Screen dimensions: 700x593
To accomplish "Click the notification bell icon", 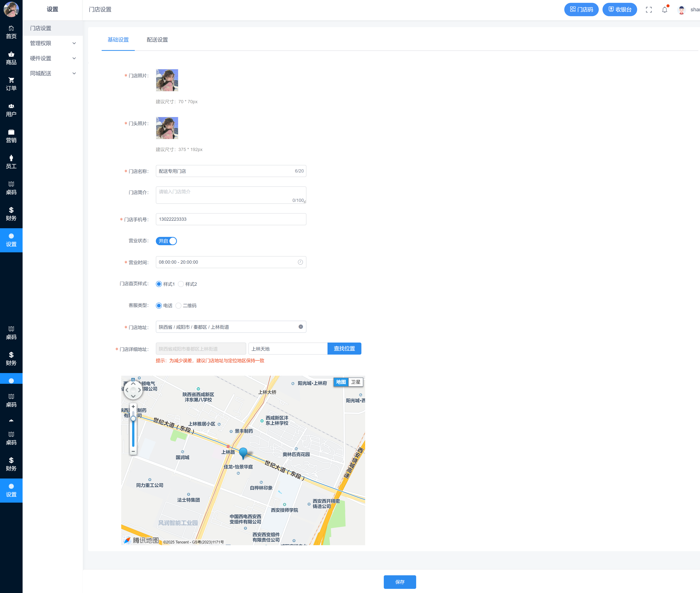I will pos(664,10).
